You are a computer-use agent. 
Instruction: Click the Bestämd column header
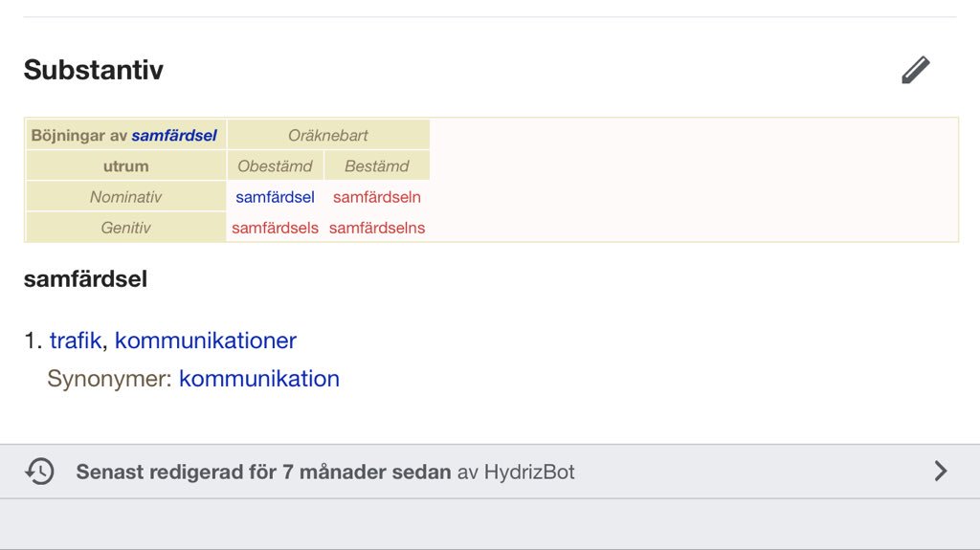[377, 165]
